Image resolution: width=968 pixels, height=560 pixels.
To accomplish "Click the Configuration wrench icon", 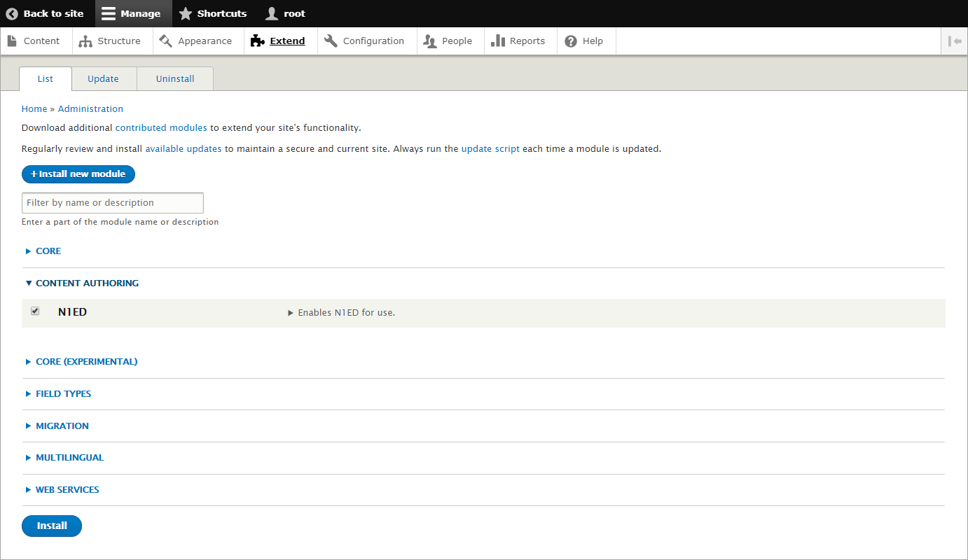I will click(331, 41).
